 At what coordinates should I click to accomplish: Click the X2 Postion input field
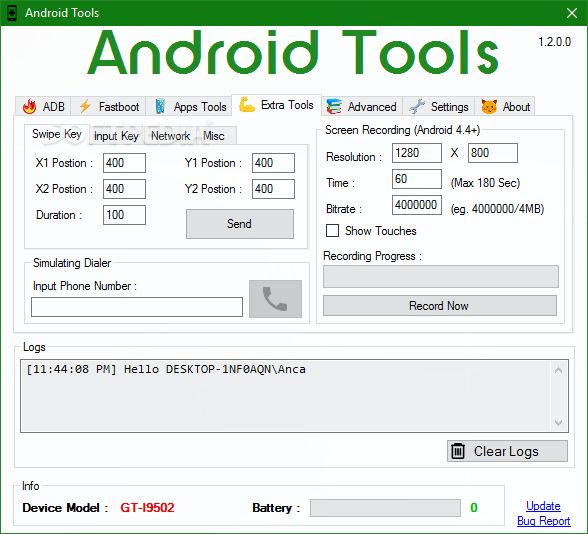124,189
